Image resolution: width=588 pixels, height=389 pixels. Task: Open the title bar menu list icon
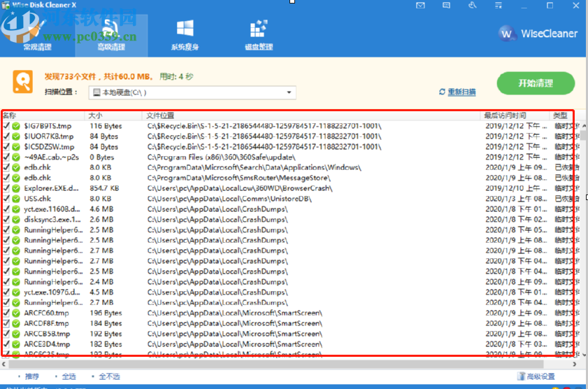tap(498, 6)
